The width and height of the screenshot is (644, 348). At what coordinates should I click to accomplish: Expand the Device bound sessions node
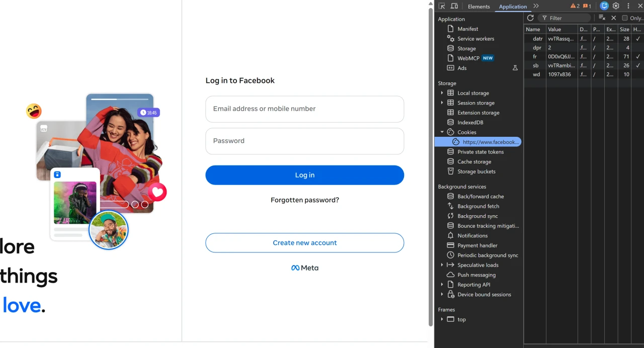(442, 295)
